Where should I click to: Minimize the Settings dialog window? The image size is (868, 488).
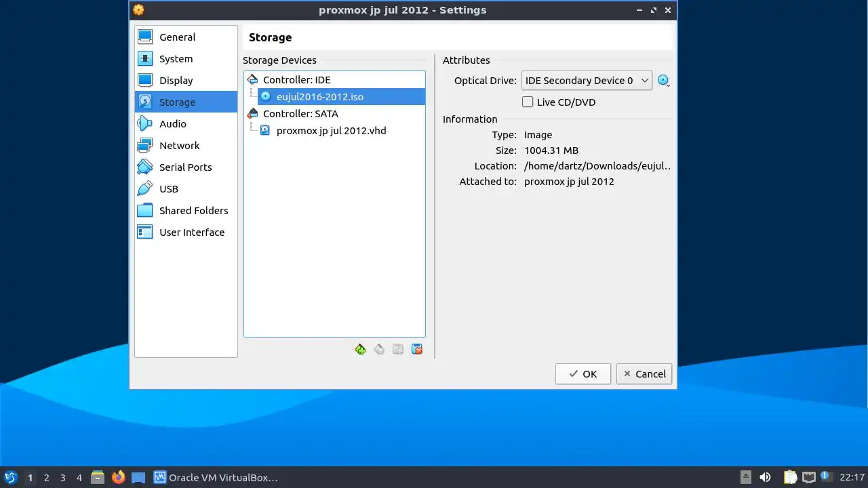639,10
